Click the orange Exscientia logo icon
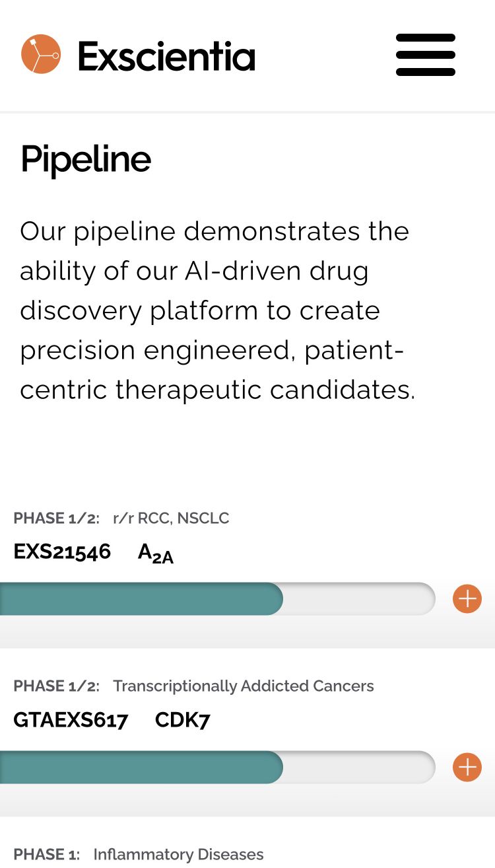Image resolution: width=495 pixels, height=868 pixels. click(x=41, y=54)
